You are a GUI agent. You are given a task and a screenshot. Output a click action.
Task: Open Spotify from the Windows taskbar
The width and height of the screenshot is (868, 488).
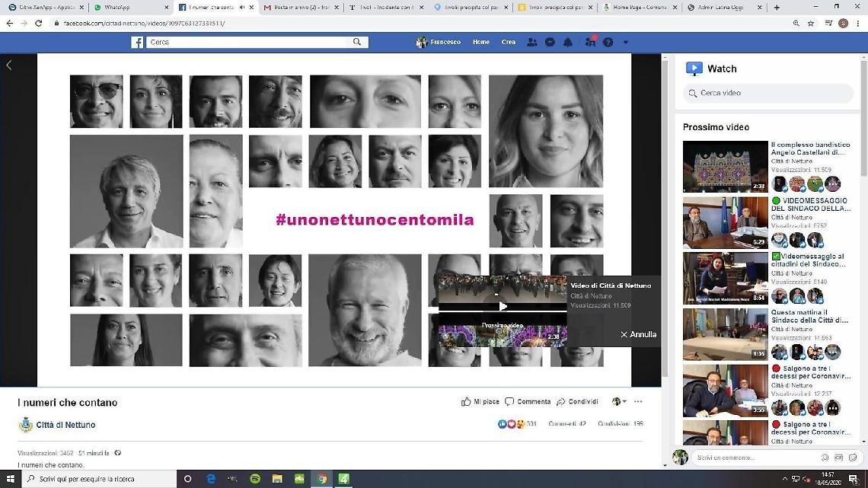click(x=255, y=479)
